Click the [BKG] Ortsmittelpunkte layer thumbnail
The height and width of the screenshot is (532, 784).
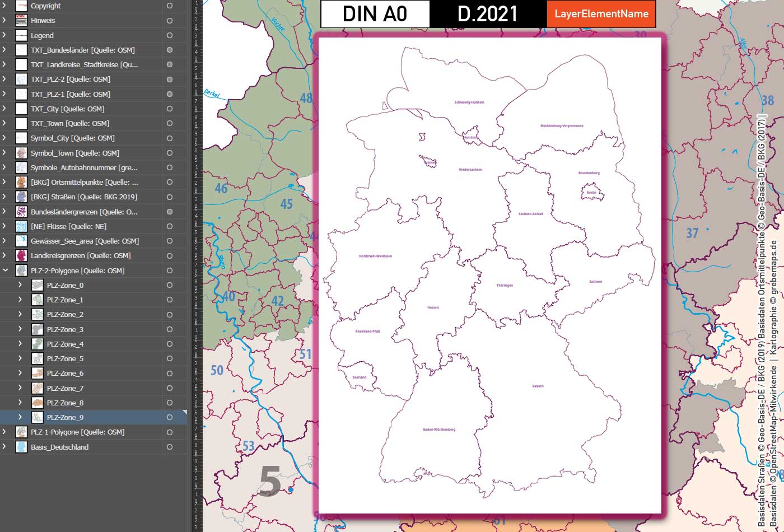click(x=21, y=181)
